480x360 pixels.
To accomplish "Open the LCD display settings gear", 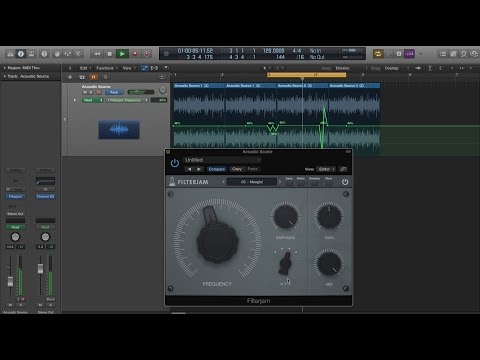I will 166,54.
